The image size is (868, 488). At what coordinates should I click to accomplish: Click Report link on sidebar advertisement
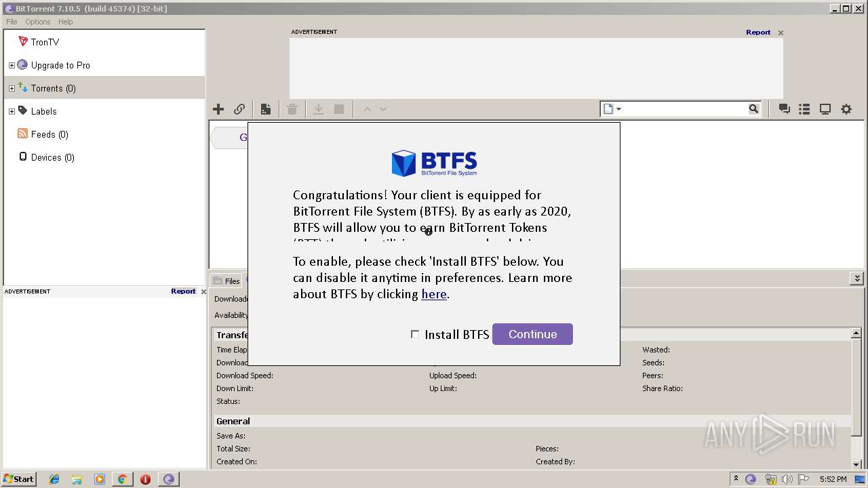[x=183, y=291]
